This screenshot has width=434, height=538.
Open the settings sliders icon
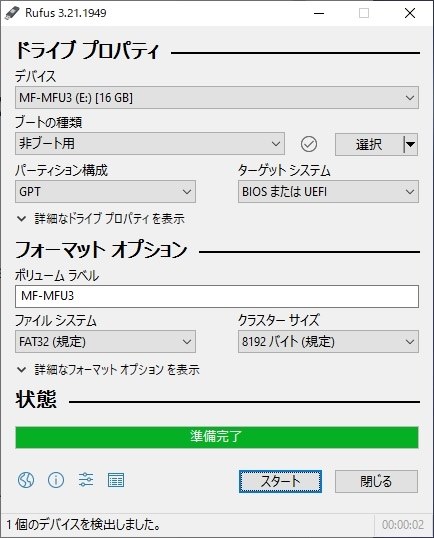(x=86, y=480)
